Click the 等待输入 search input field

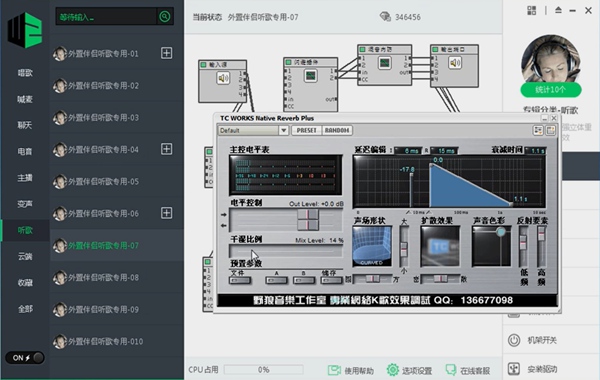coord(106,16)
